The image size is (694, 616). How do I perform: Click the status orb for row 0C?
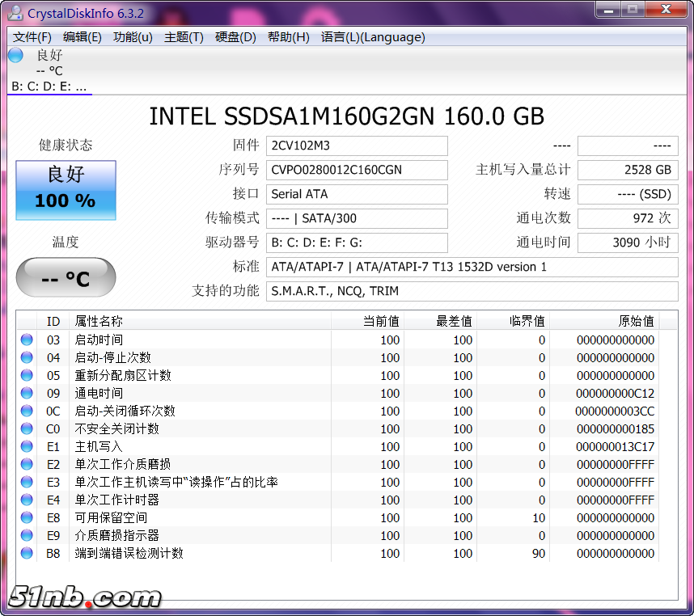(27, 411)
